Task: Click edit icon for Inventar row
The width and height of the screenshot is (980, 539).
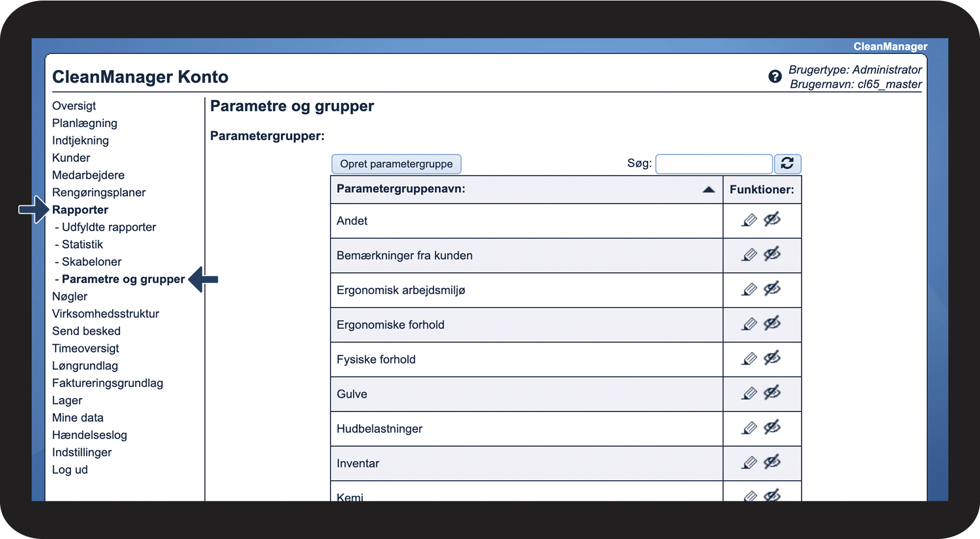Action: 749,463
